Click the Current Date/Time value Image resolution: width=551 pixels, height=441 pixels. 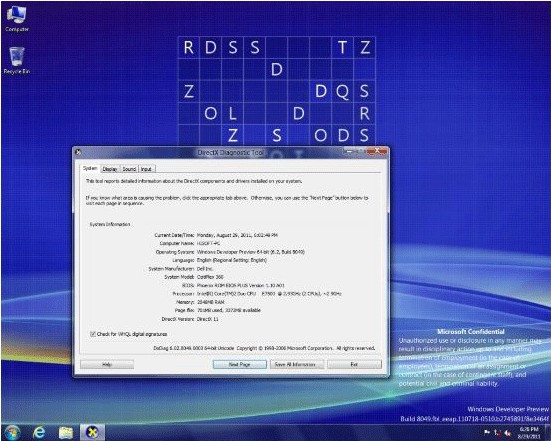[237, 235]
